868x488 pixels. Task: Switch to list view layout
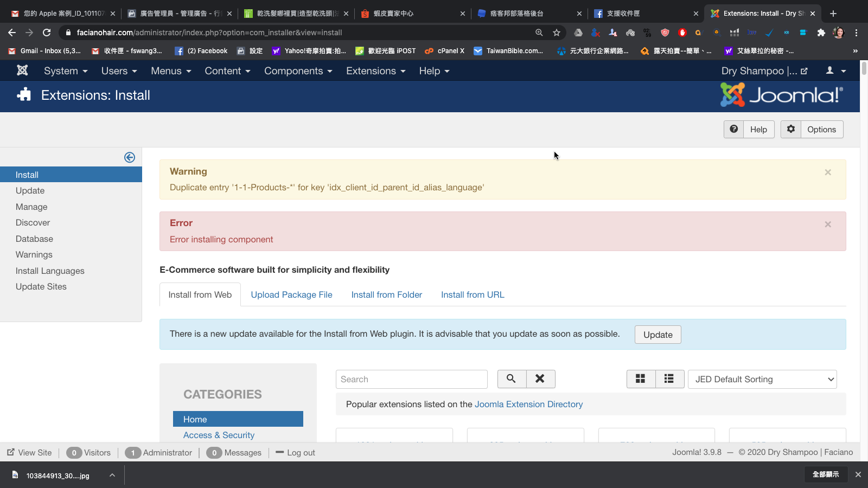tap(669, 379)
